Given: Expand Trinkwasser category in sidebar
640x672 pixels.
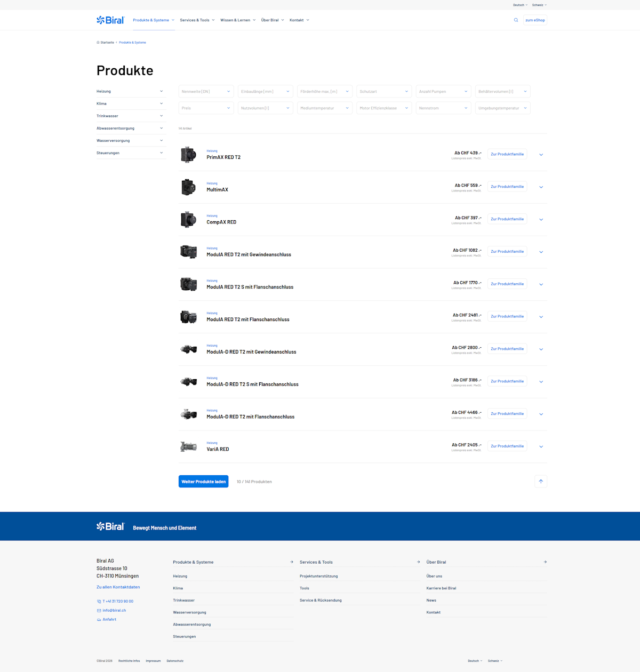Looking at the screenshot, I should (131, 116).
